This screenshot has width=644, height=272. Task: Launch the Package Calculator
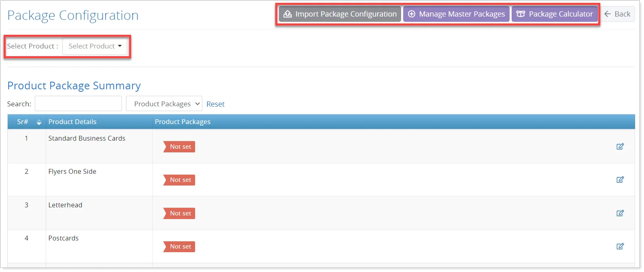point(555,14)
